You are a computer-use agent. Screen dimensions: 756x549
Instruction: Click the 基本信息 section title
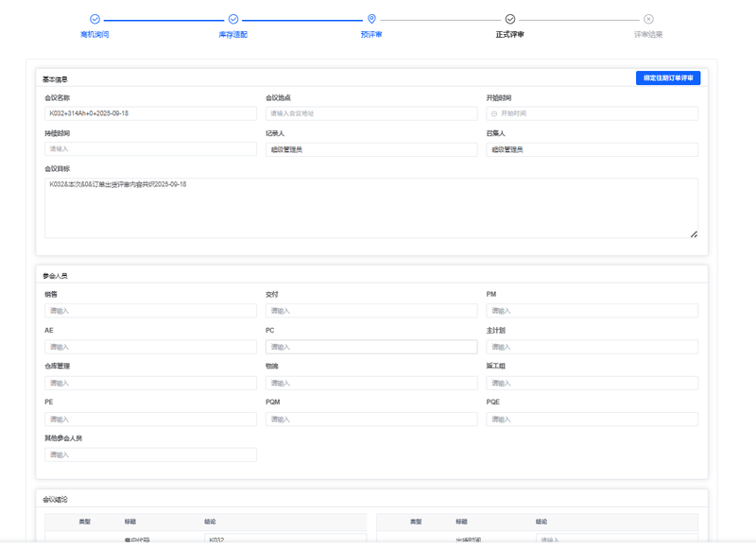(x=55, y=79)
